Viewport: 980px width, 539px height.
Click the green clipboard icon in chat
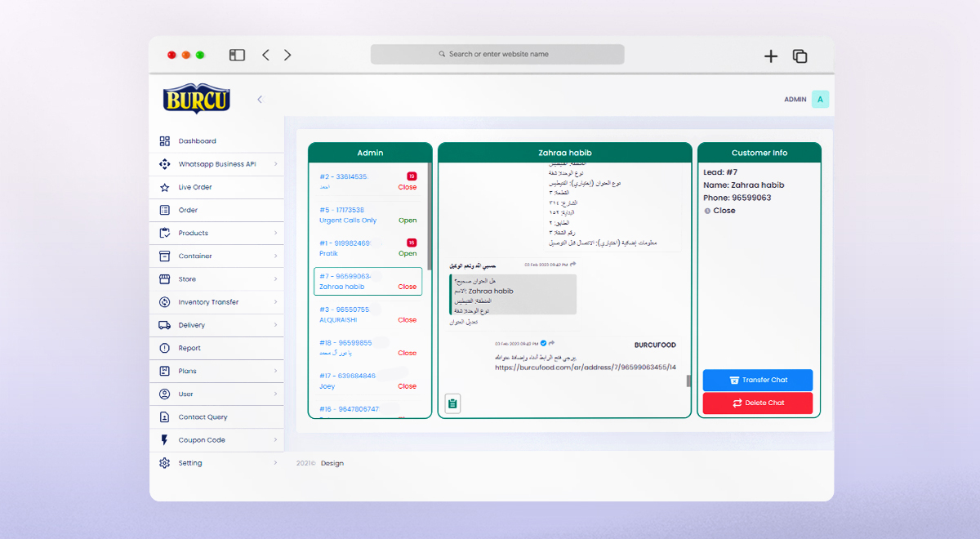[x=452, y=403]
